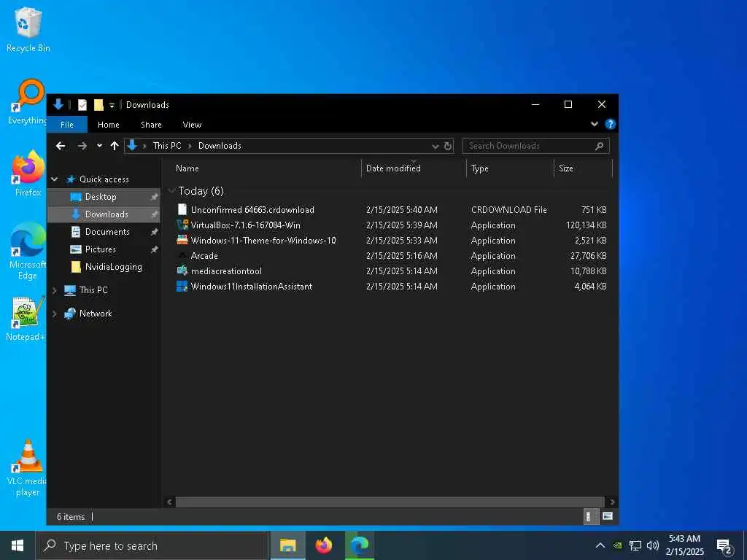Click This PC in the address breadcrumb
Image resolution: width=747 pixels, height=560 pixels.
167,146
